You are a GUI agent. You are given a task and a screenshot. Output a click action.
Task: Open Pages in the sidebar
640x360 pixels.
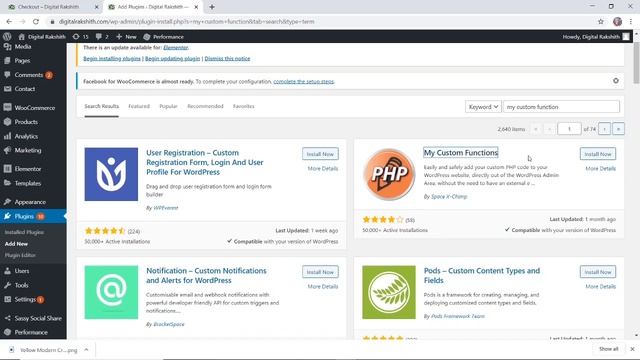(x=22, y=60)
